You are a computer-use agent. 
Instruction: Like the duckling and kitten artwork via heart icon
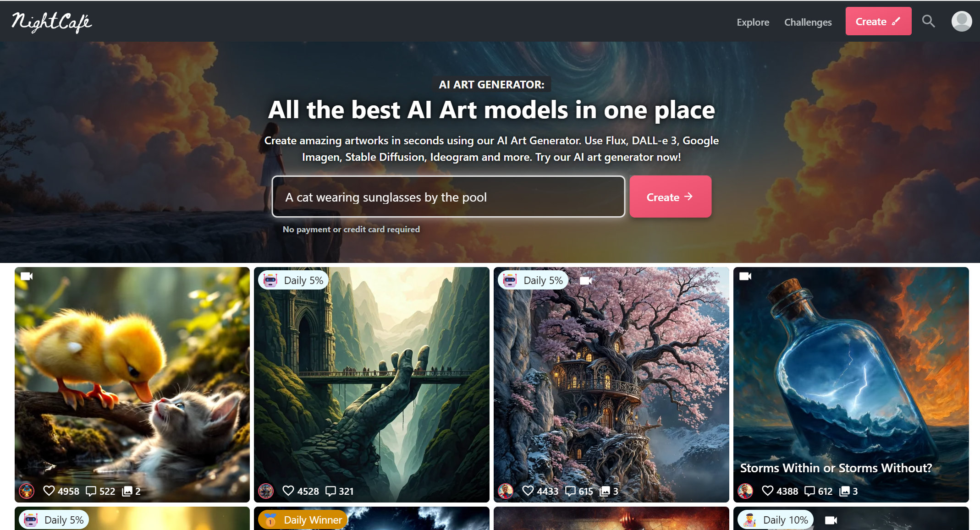[x=49, y=491]
